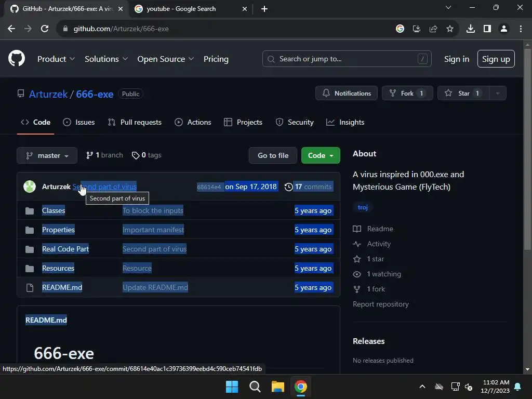Open the 17 commits link
Image resolution: width=532 pixels, height=399 pixels.
click(309, 187)
